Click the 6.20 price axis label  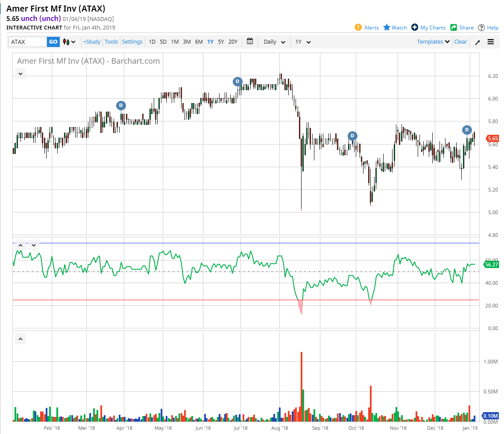point(493,76)
